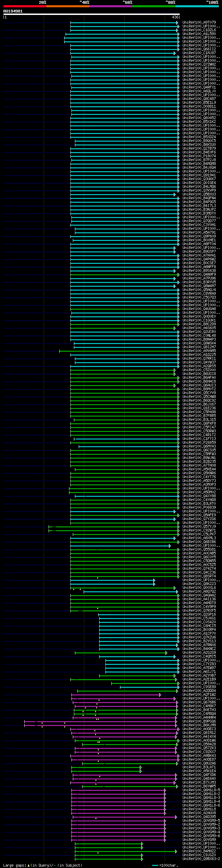Open hit UniRef100_A9T079
The image size is (222, 868).
tap(199, 23)
